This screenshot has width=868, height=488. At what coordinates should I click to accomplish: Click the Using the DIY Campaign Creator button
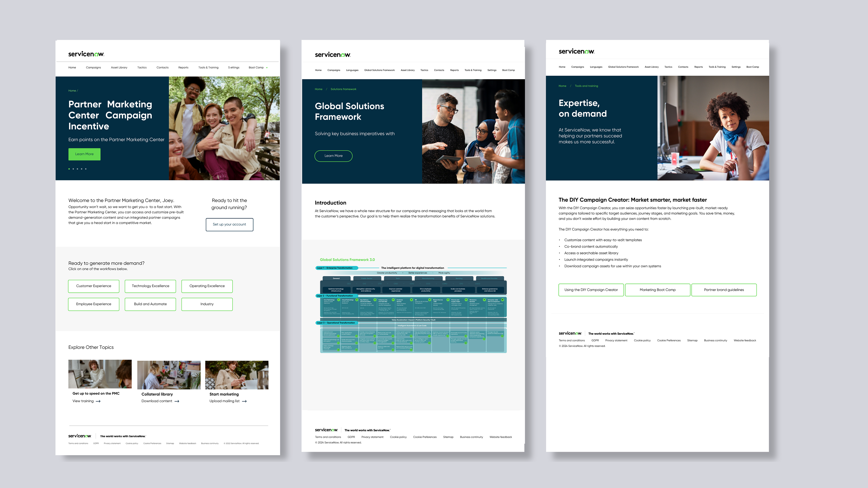coord(591,290)
